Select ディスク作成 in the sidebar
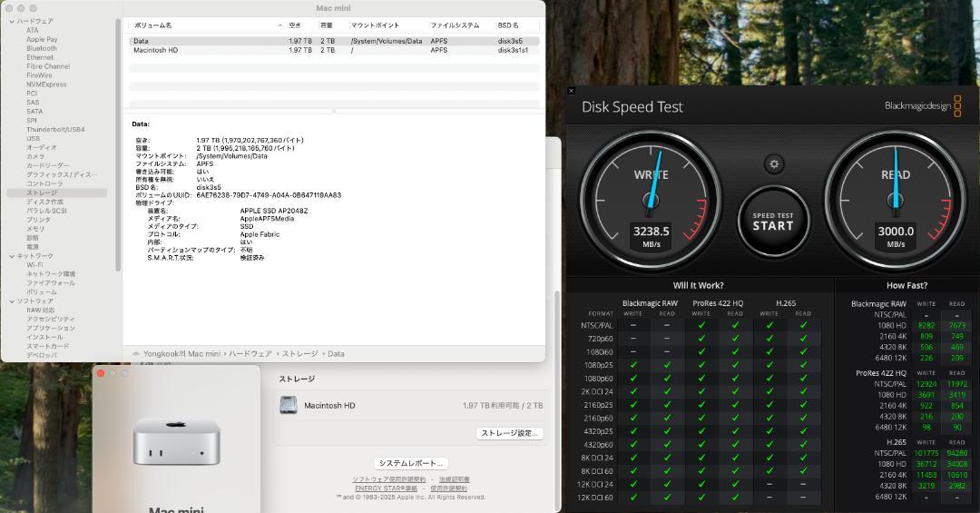Screen dimensions: 980x513 44,202
